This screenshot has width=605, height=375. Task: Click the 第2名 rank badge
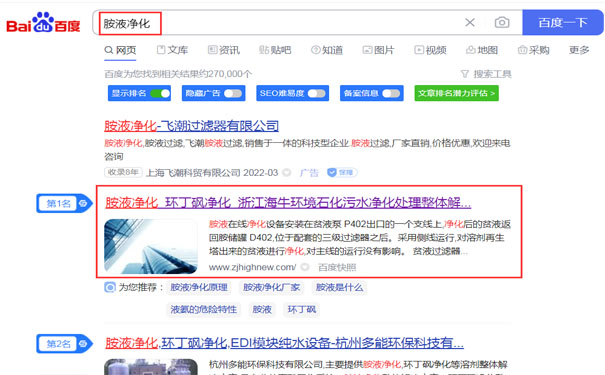pos(64,344)
